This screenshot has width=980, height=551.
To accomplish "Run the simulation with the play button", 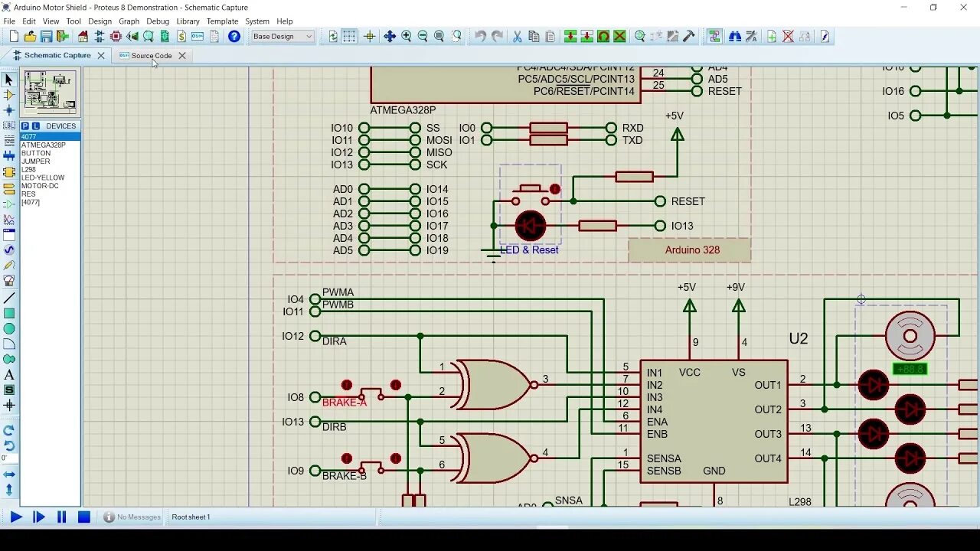I will pos(15,517).
